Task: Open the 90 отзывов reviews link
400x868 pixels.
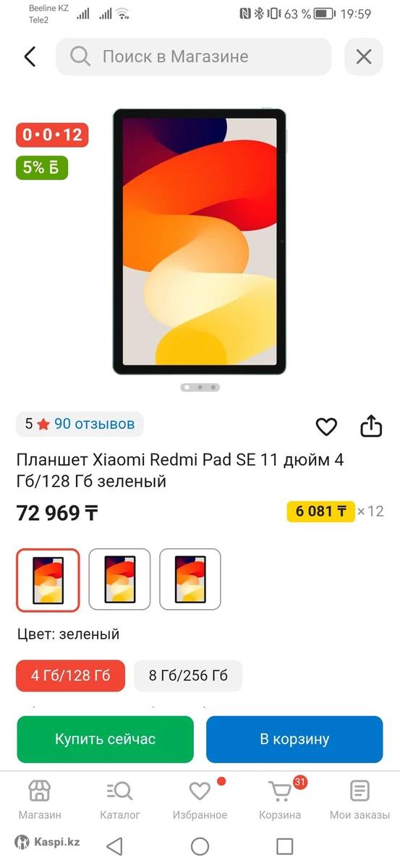Action: pyautogui.click(x=95, y=424)
